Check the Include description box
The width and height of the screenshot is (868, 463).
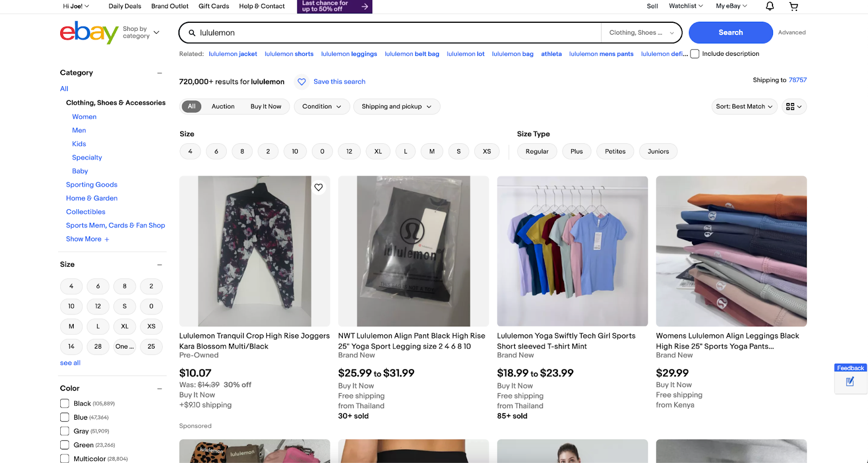point(694,54)
